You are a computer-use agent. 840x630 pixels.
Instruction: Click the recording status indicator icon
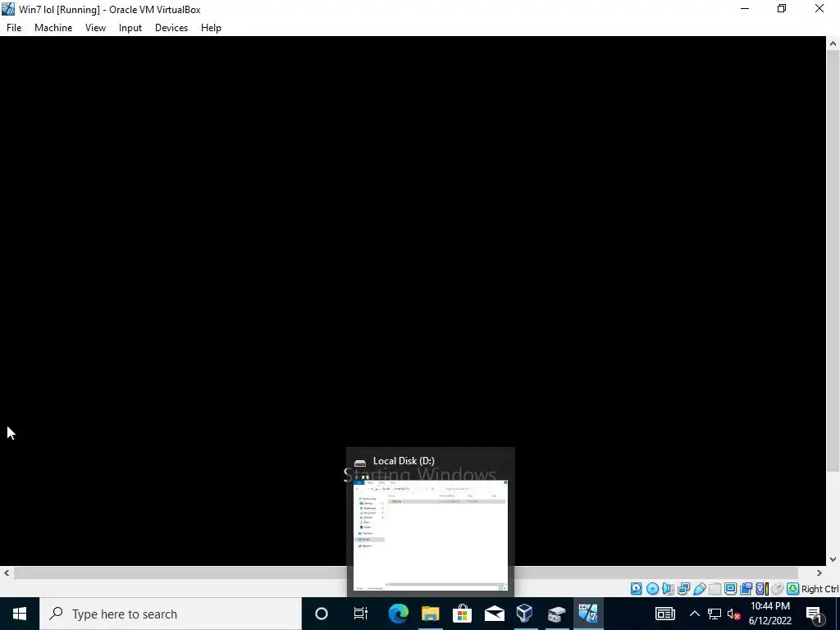746,589
